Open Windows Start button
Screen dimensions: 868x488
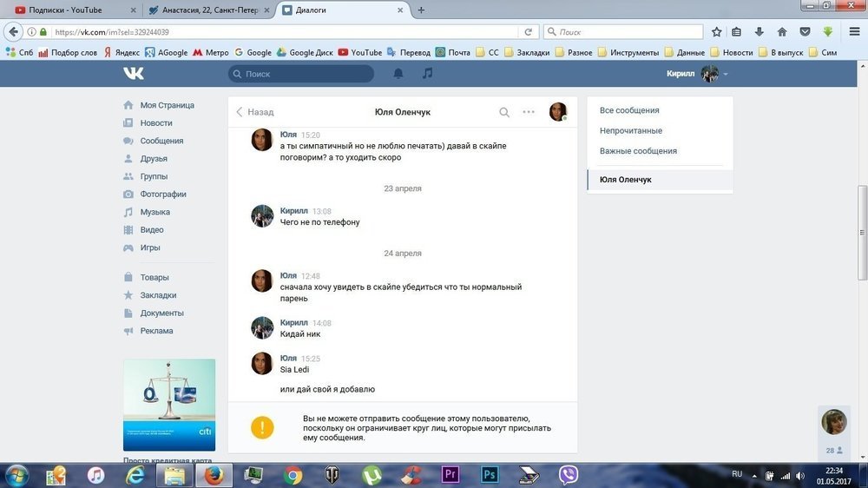pos(16,475)
